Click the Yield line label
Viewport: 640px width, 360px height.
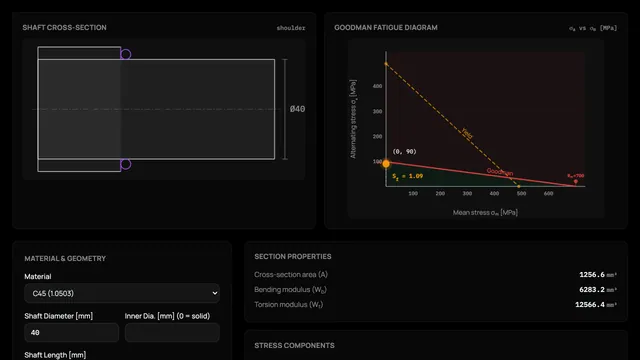[x=467, y=133]
